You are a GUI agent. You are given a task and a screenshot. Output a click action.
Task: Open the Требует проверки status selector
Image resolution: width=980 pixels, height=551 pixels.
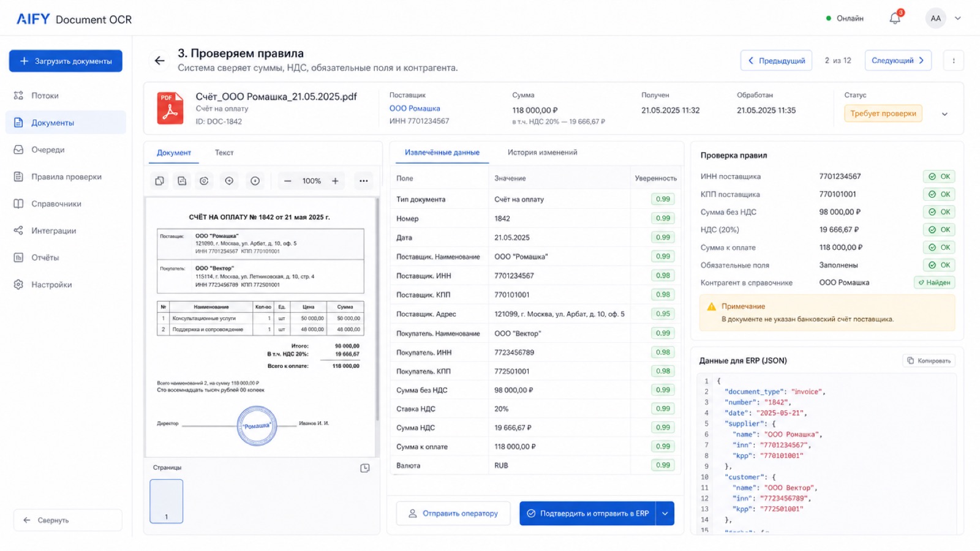click(883, 113)
